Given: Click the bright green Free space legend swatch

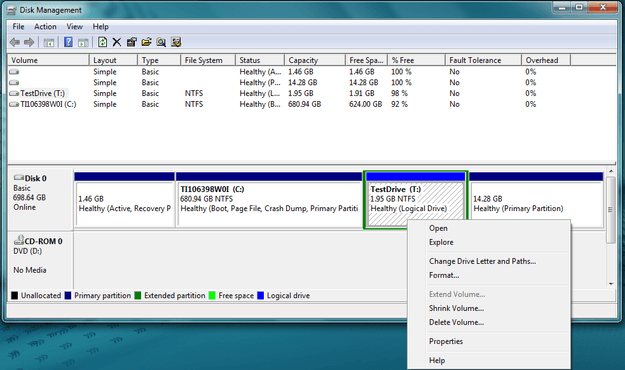Looking at the screenshot, I should pos(212,295).
